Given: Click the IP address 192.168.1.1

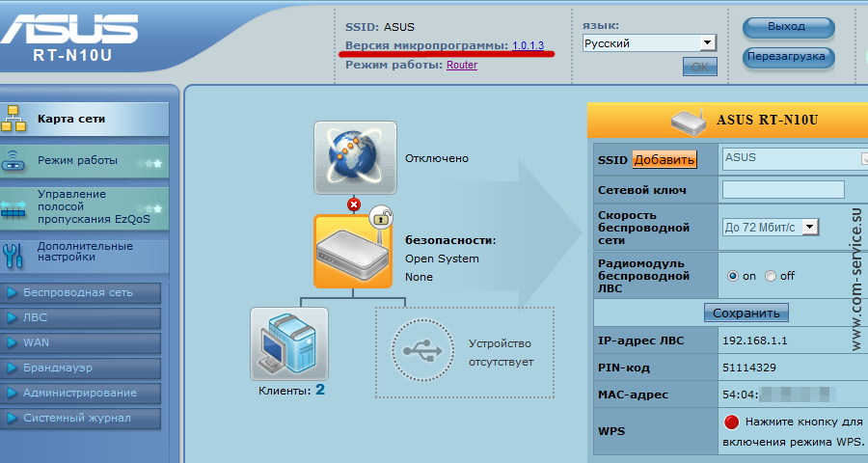Looking at the screenshot, I should 754,340.
